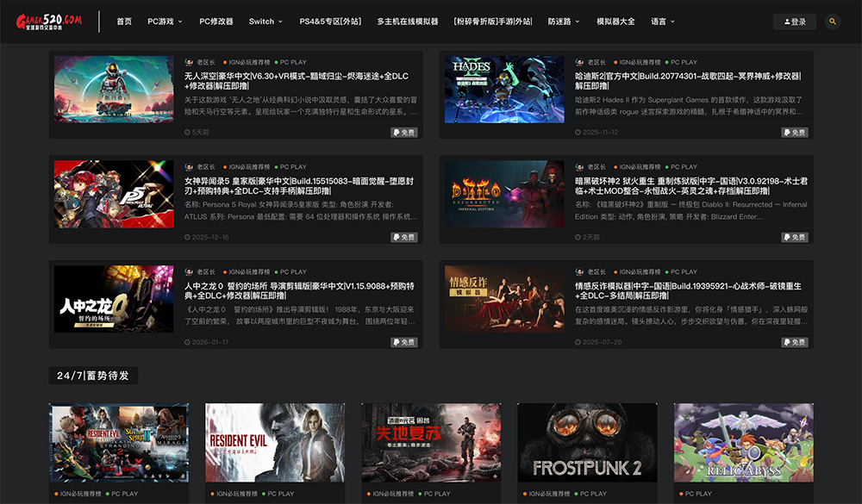Select 首页 in the navigation bar
The image size is (862, 504).
123,21
